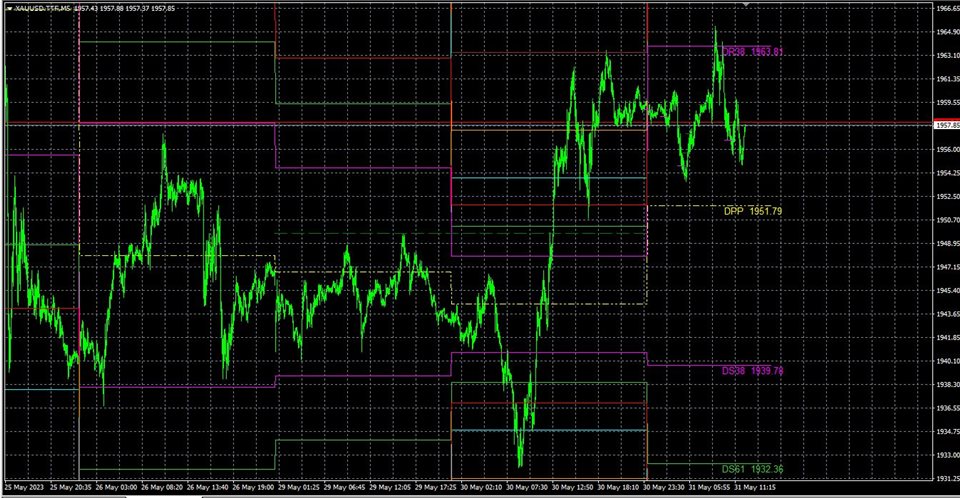Image resolution: width=960 pixels, height=498 pixels.
Task: Click the 26 May 19:00 time label
Action: click(253, 488)
